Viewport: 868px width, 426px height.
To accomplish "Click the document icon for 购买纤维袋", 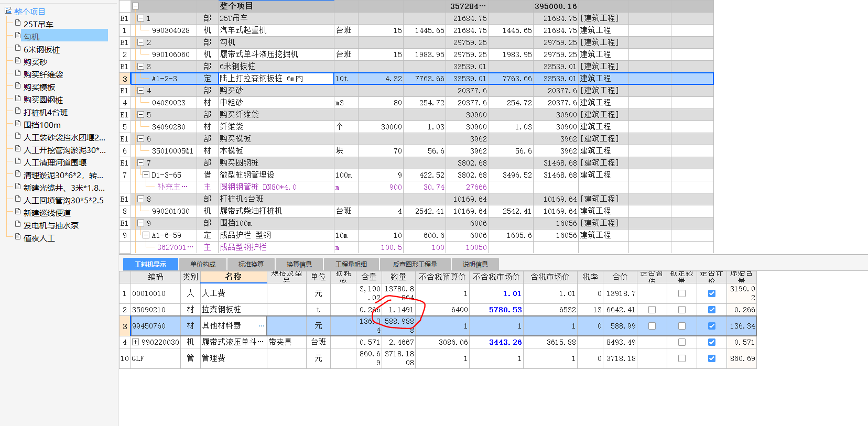I will 18,73.
